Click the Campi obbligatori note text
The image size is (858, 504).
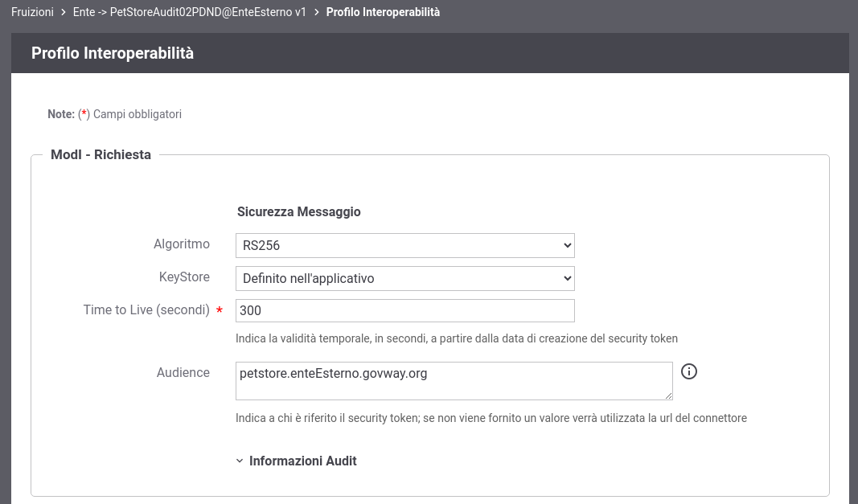point(138,114)
